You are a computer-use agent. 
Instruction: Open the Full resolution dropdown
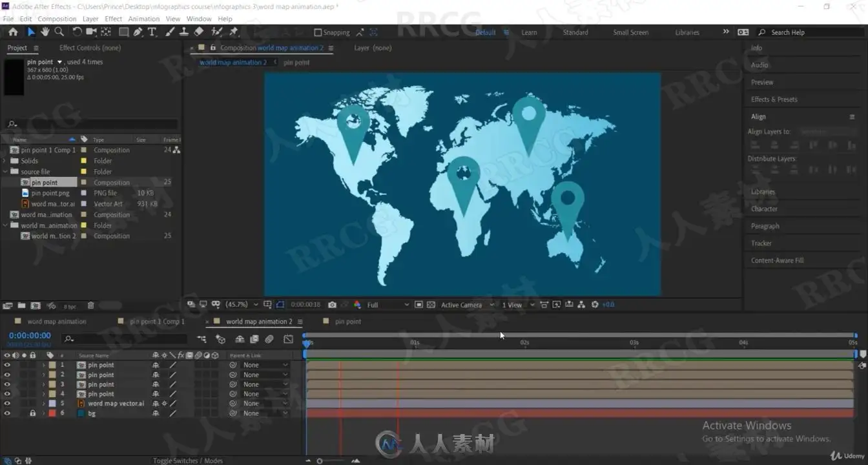pos(387,305)
